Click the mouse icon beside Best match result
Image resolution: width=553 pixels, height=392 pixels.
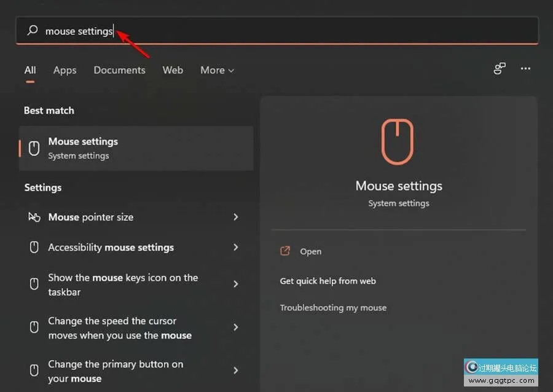(x=34, y=148)
